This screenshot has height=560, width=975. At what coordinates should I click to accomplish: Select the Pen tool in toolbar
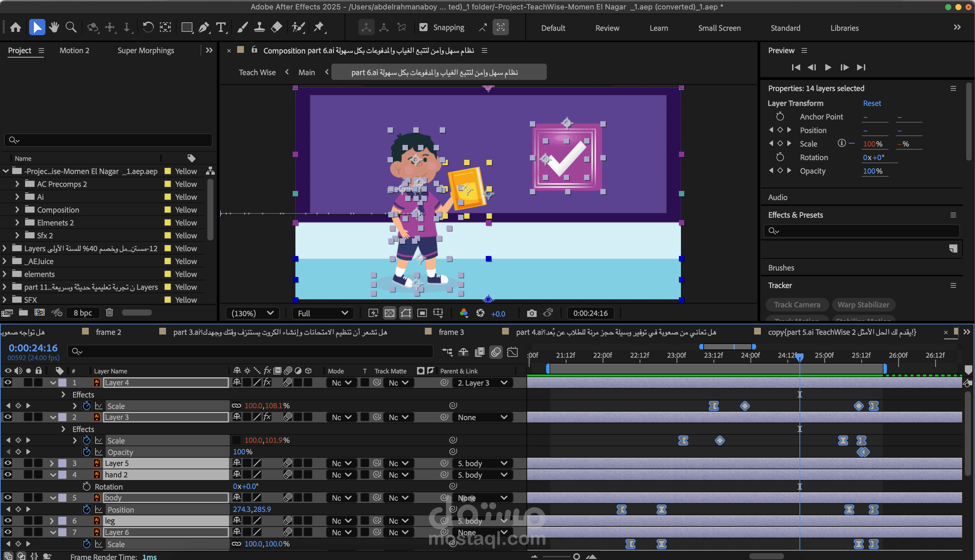pos(204,27)
